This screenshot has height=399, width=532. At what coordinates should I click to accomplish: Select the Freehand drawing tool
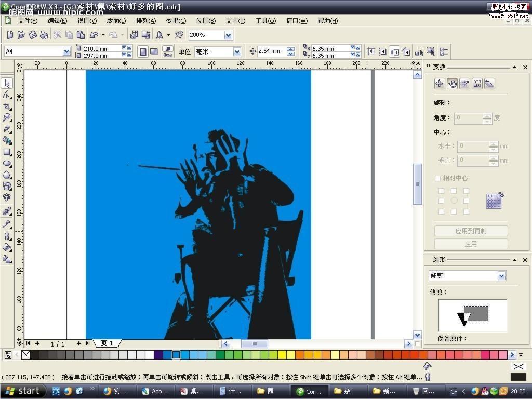7,129
